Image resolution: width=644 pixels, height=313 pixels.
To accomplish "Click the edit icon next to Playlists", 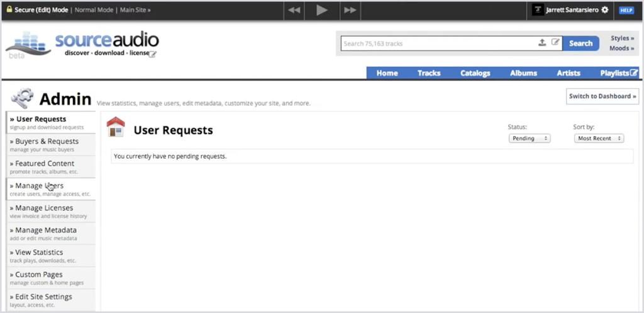I will coord(634,72).
